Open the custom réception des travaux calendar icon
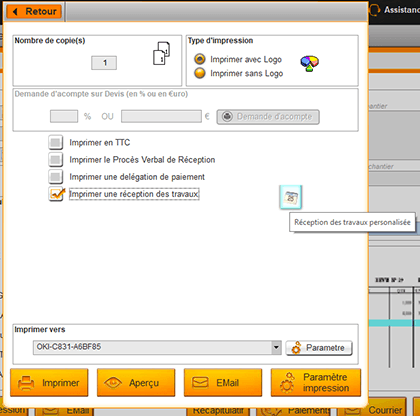Viewport: 420px width, 416px height. point(291,197)
